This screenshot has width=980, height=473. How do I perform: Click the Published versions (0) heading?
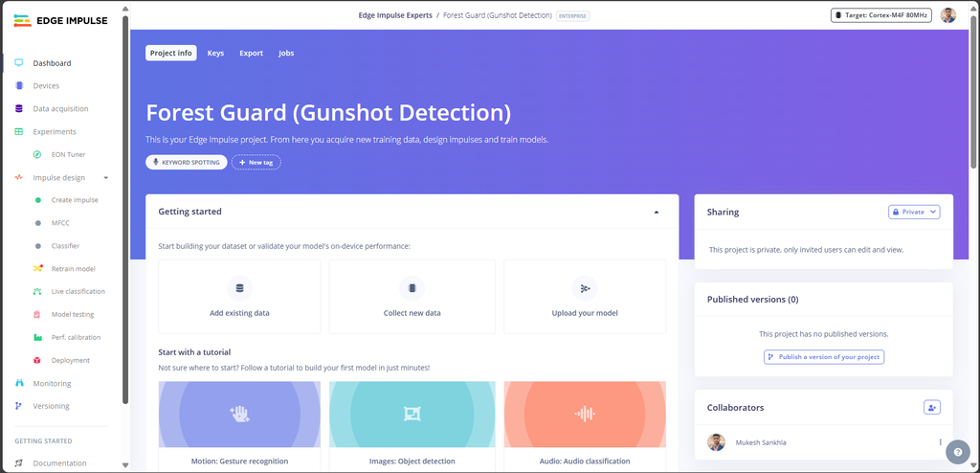[752, 300]
